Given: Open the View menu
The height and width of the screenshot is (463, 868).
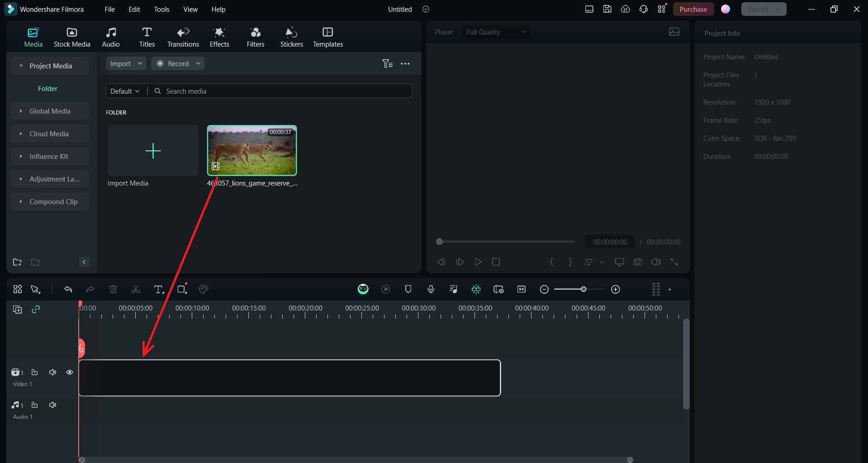Looking at the screenshot, I should (190, 9).
